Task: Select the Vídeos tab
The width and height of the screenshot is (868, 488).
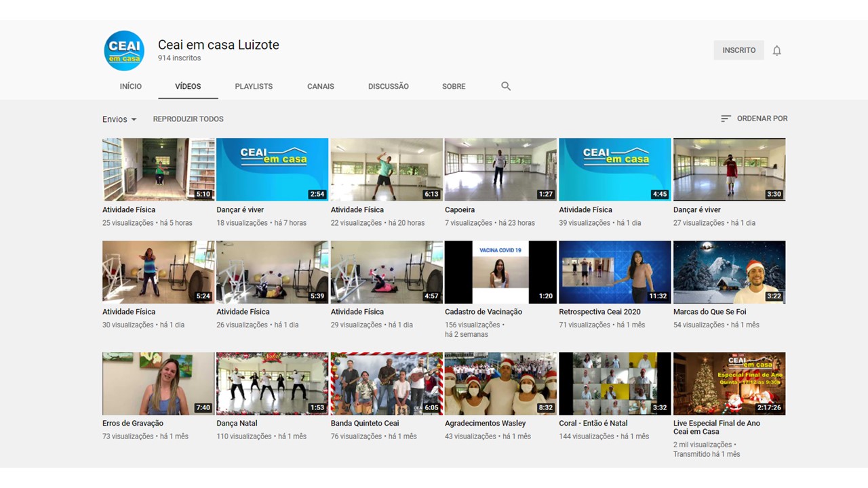Action: 188,87
